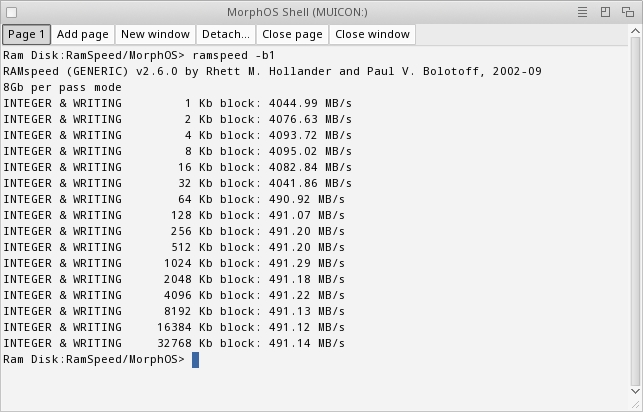Click the resize gadget in bottom-right corner
643x412 pixels.
[635, 404]
